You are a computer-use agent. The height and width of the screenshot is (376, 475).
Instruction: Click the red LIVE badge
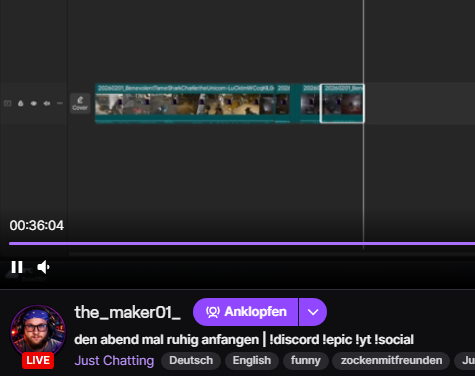tap(38, 360)
